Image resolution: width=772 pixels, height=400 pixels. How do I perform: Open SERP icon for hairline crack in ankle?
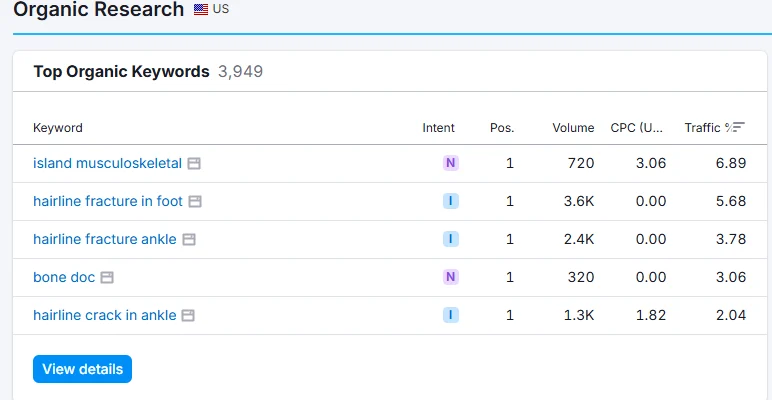188,315
